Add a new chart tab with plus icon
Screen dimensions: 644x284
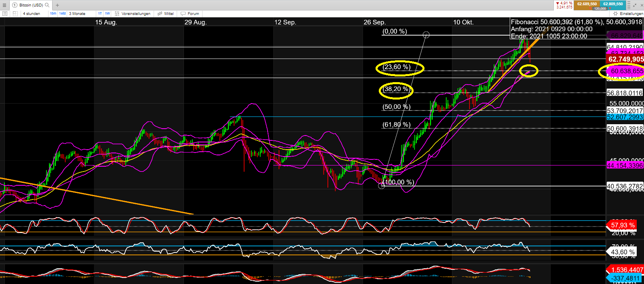point(57,5)
